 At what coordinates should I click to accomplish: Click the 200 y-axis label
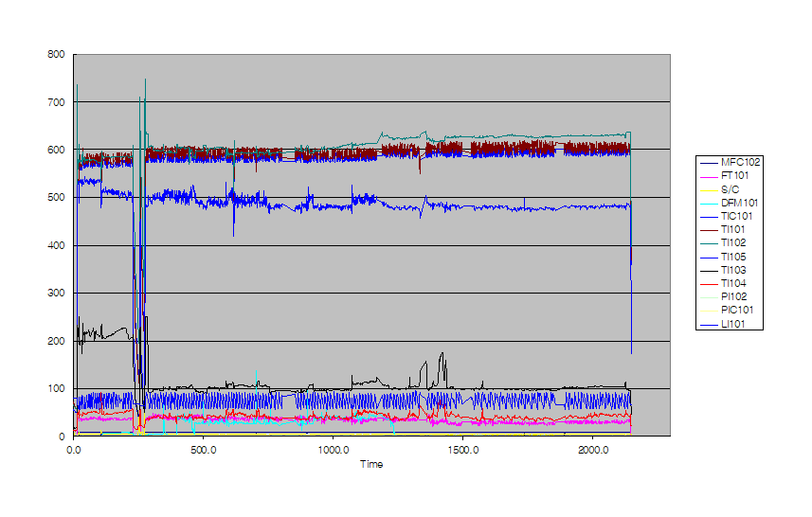(56, 342)
